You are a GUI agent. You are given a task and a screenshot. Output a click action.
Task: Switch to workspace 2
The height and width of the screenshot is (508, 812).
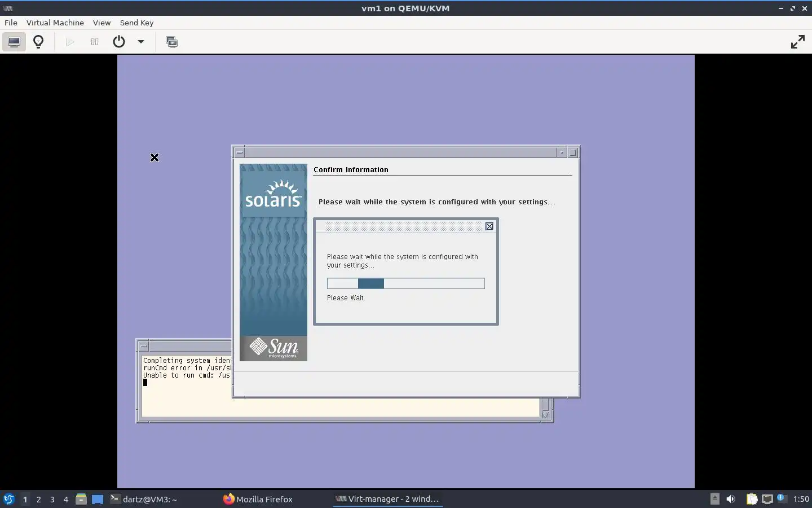pos(38,499)
